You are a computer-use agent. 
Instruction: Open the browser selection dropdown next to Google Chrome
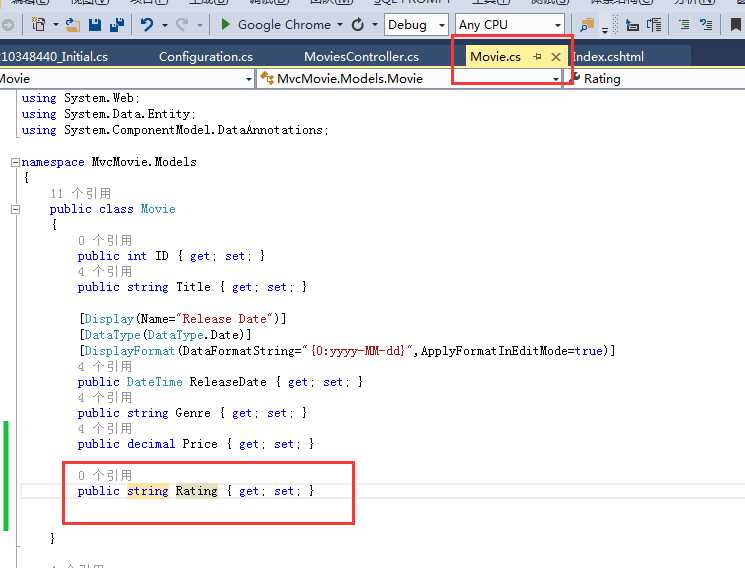point(340,25)
